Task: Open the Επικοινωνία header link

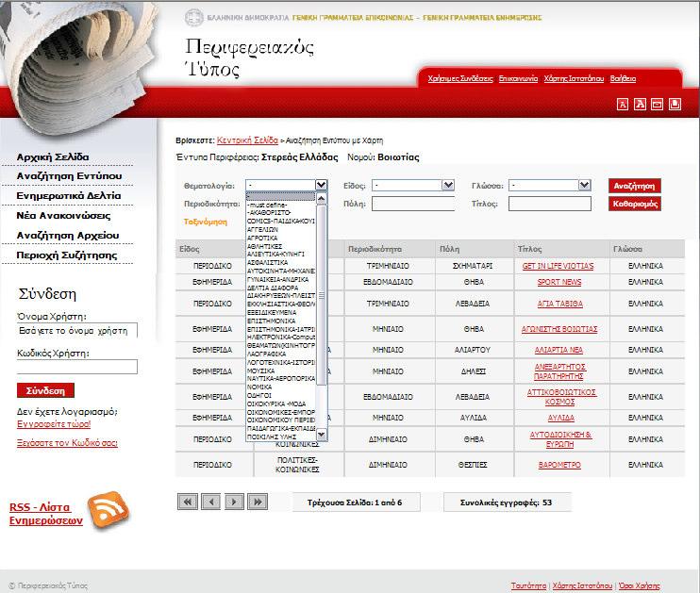Action: click(x=518, y=78)
